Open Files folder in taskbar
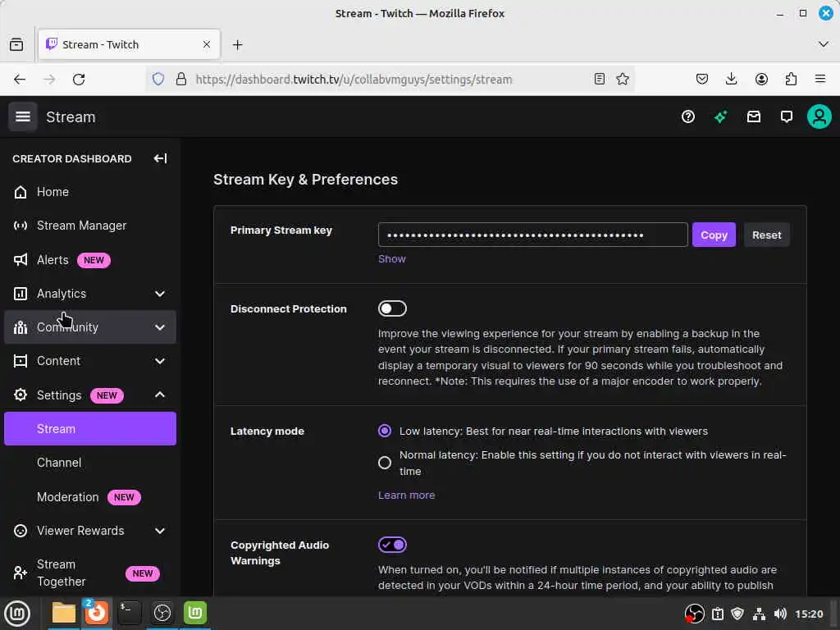This screenshot has width=840, height=630. pos(63,613)
